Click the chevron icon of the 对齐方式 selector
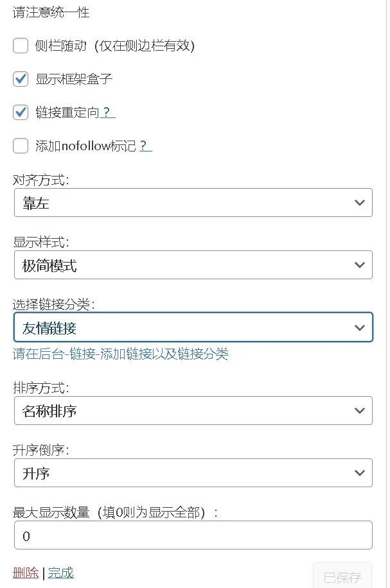Viewport: 390px width, 588px height. click(x=360, y=202)
